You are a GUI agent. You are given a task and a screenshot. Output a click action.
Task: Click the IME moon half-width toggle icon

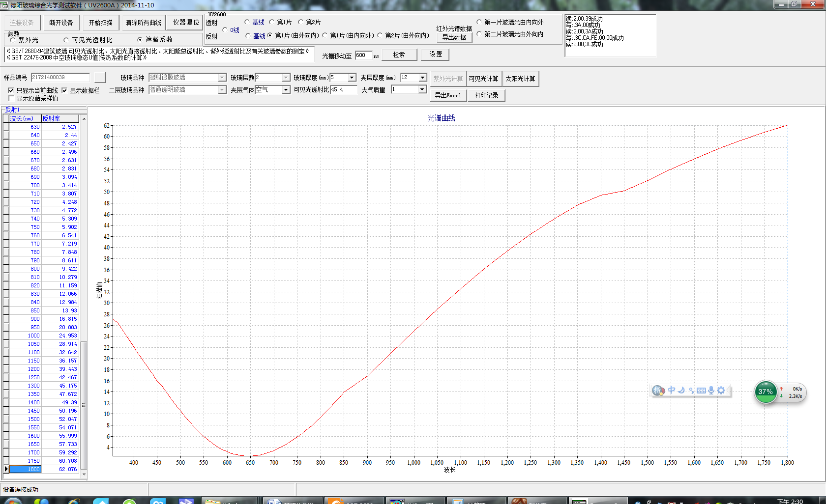(681, 391)
